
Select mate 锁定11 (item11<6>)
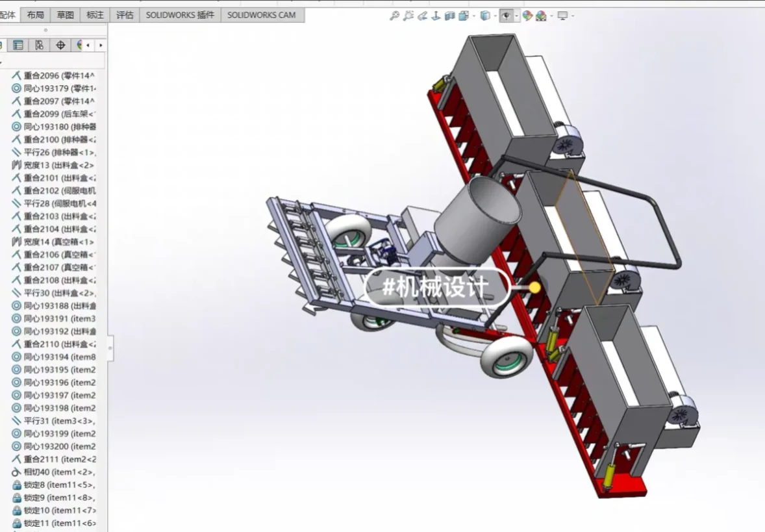point(53,523)
